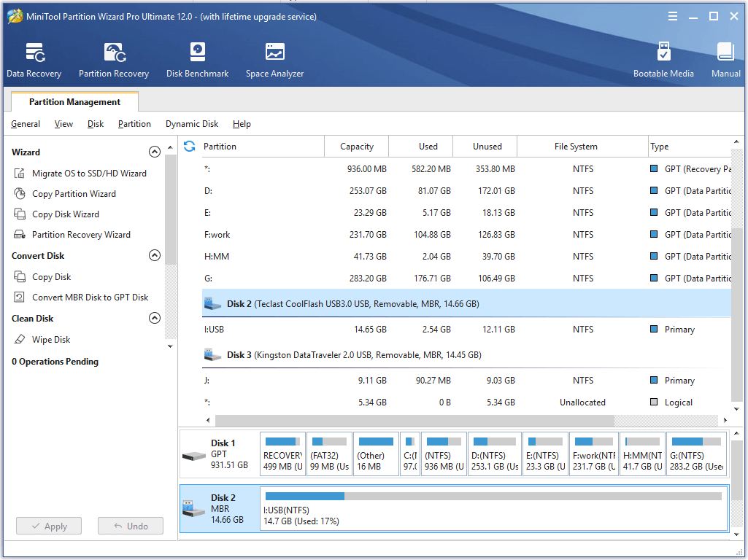This screenshot has width=748, height=560.
Task: Open the Data Recovery tool
Action: [34, 60]
